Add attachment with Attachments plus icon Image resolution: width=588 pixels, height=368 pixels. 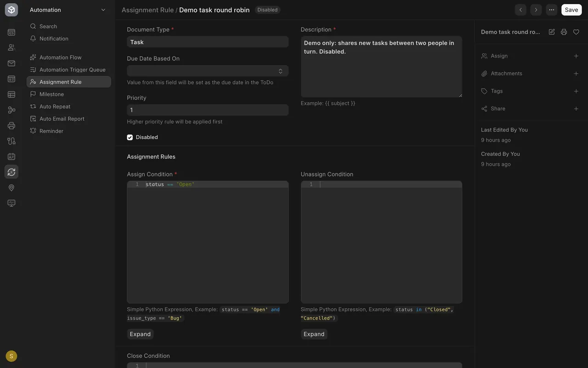click(x=576, y=74)
